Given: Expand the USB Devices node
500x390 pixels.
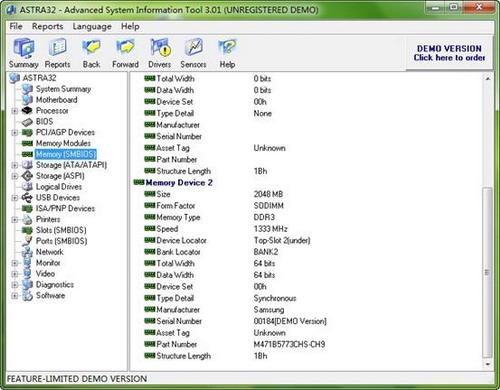Looking at the screenshot, I should [14, 198].
